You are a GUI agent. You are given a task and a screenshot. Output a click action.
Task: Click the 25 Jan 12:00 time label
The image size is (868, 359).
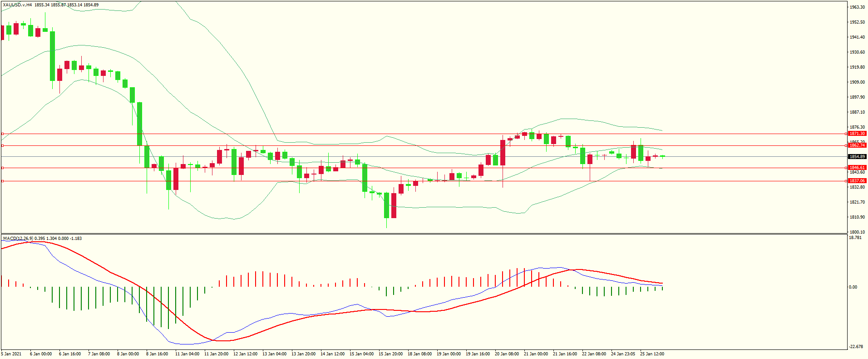click(652, 354)
